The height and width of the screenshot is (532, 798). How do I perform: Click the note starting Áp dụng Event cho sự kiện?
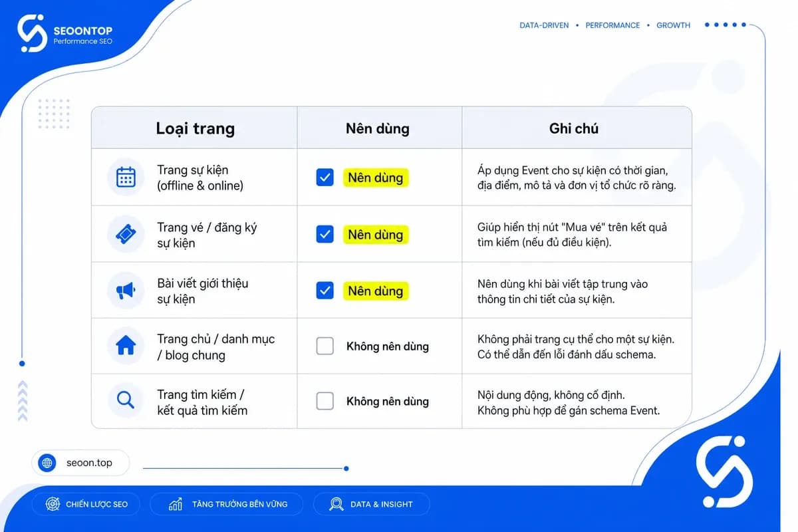coord(577,178)
